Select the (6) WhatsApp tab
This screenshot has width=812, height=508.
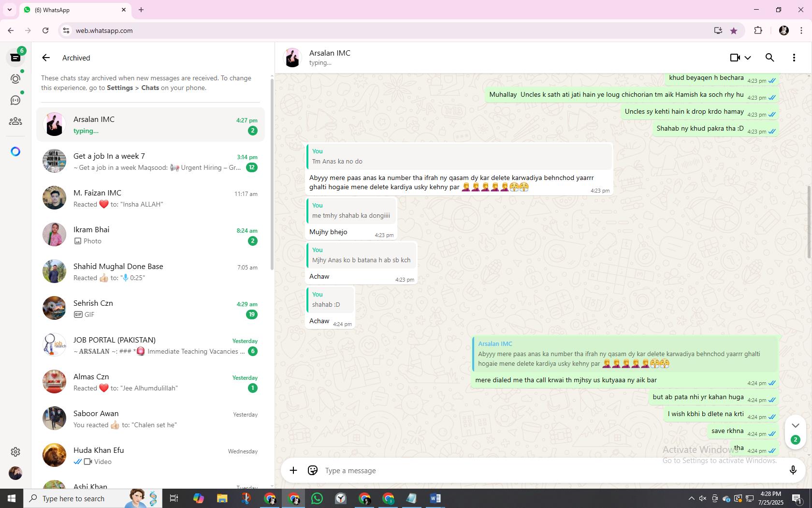[x=75, y=10]
